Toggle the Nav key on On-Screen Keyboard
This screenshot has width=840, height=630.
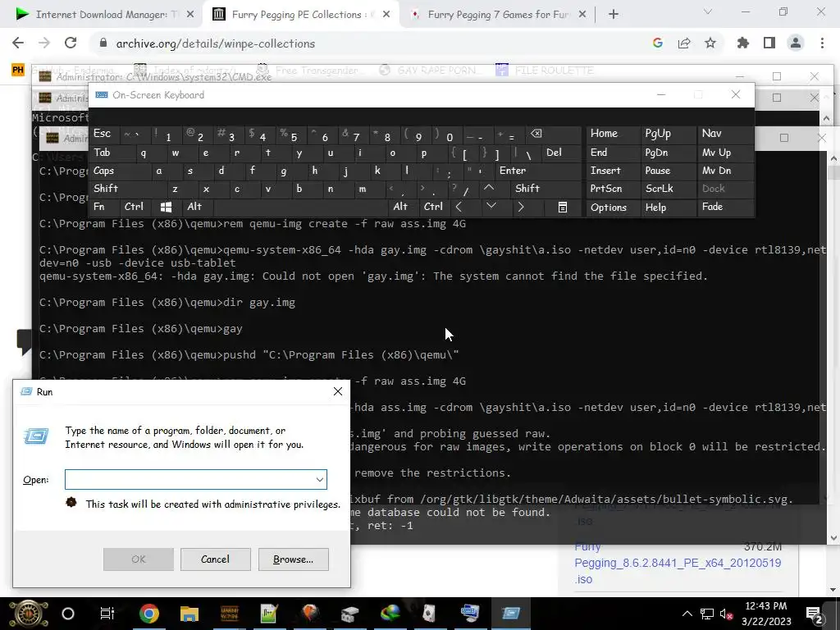[726, 134]
